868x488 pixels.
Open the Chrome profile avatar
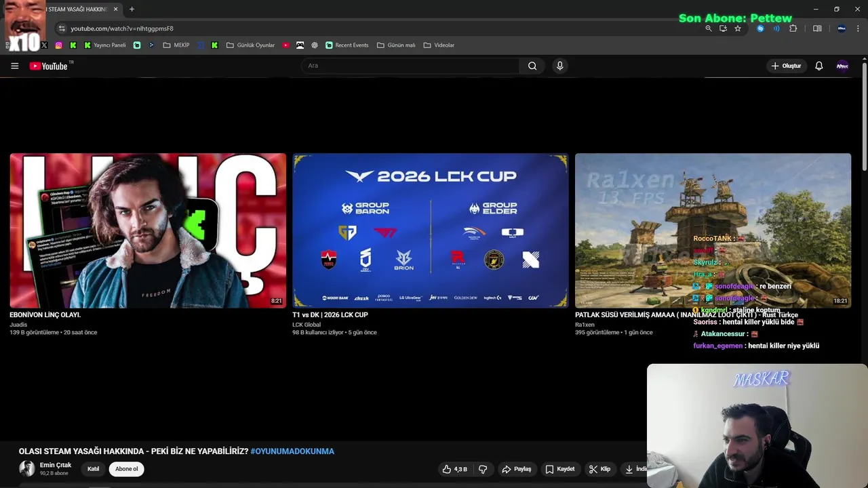point(842,28)
